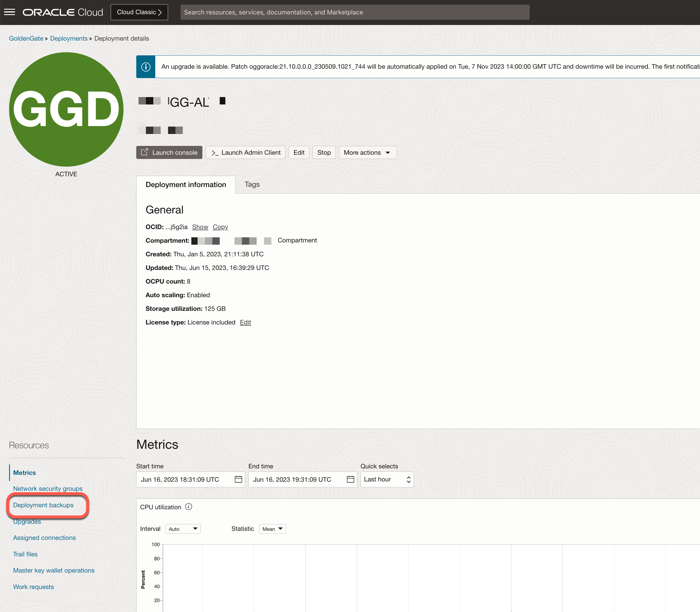Select Quick selects Last hour option
This screenshot has height=612, width=700.
click(387, 479)
